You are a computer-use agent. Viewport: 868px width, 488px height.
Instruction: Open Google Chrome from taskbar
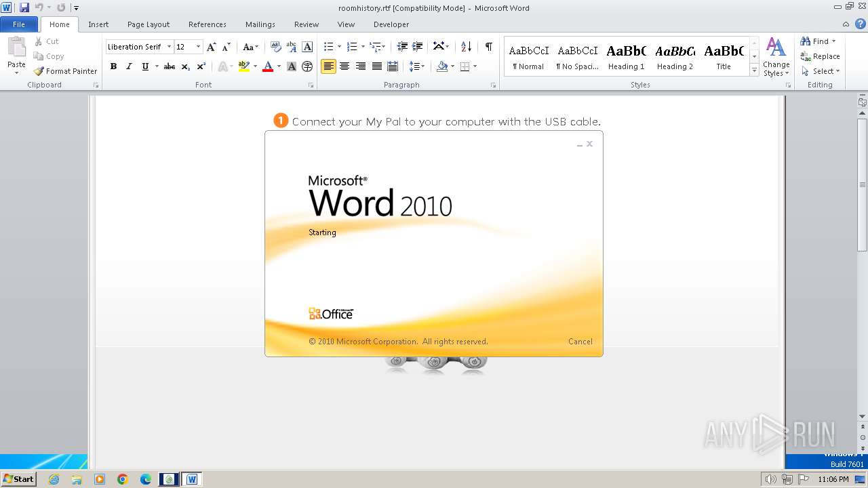pyautogui.click(x=123, y=479)
